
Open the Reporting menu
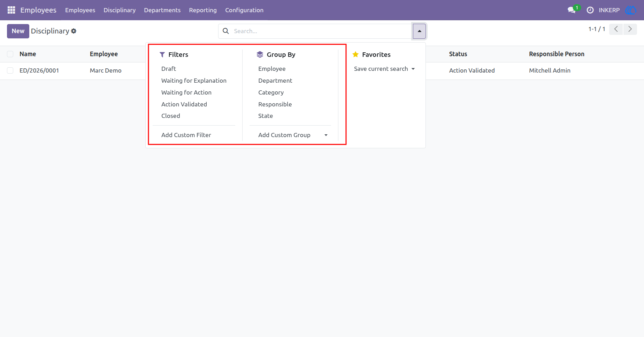203,10
